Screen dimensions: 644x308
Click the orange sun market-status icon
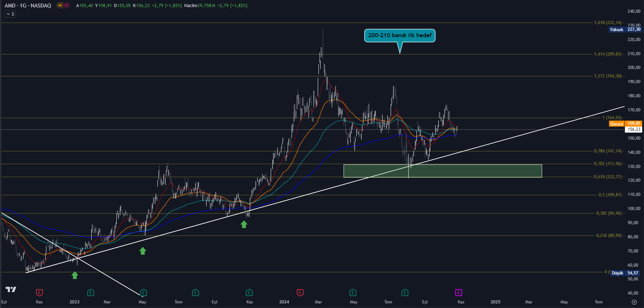point(60,5)
